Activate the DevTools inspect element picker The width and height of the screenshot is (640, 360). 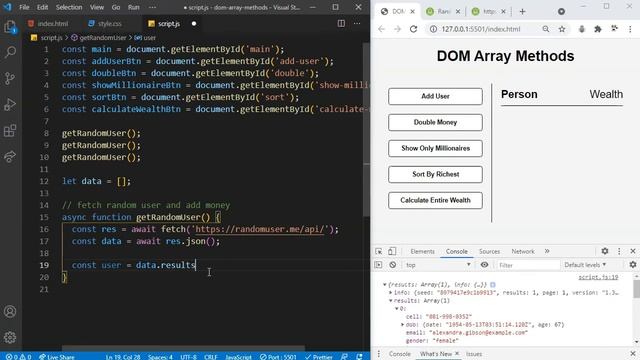pyautogui.click(x=379, y=251)
